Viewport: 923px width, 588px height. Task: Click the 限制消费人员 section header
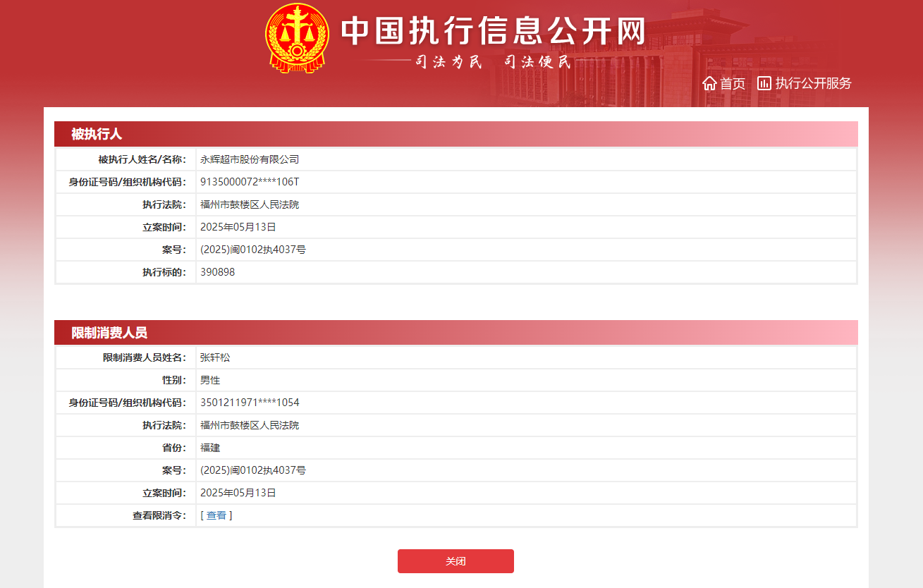pyautogui.click(x=109, y=333)
